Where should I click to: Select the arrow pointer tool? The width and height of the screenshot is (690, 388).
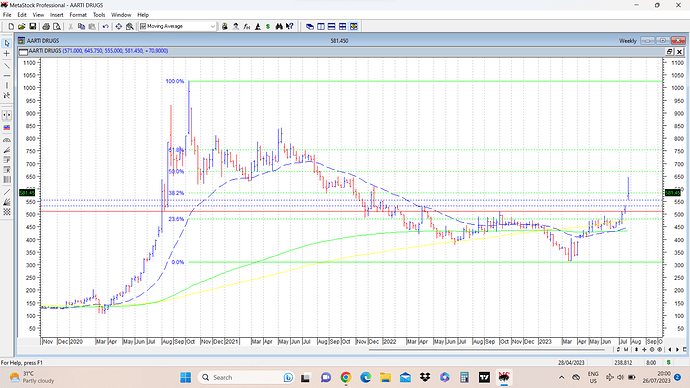(7, 43)
